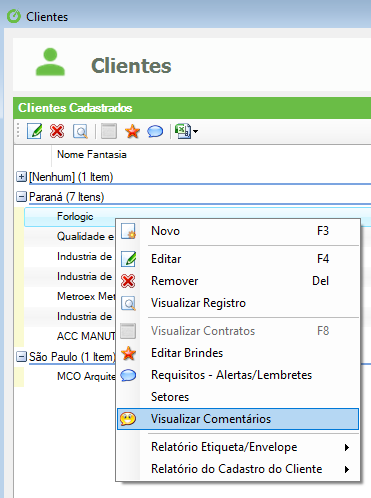The image size is (371, 498).
Task: Select Visualizar Registro menu entry
Action: pos(238,303)
